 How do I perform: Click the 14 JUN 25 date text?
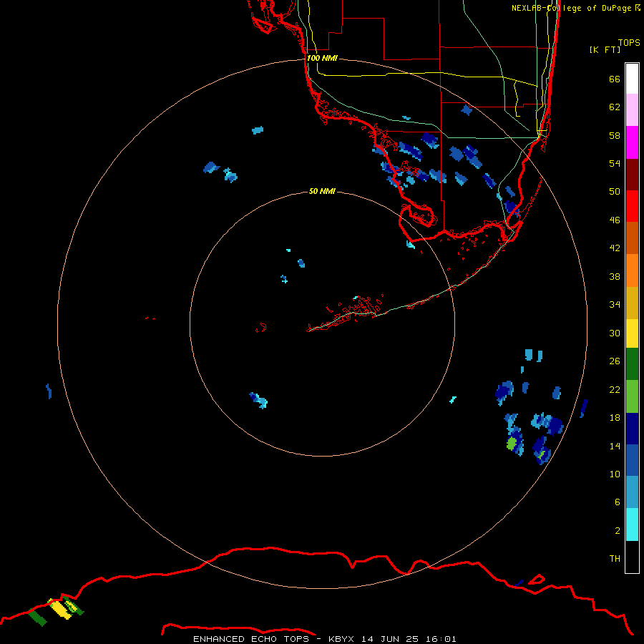pyautogui.click(x=390, y=639)
